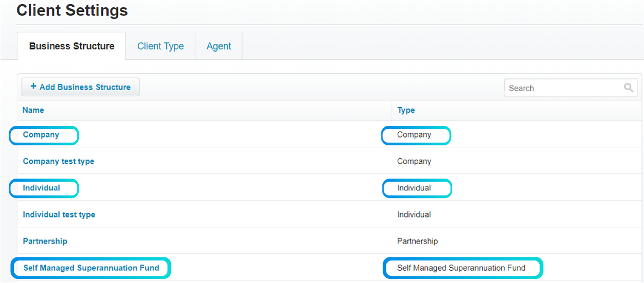Open the Individual test type link
The image size is (644, 283).
[59, 214]
